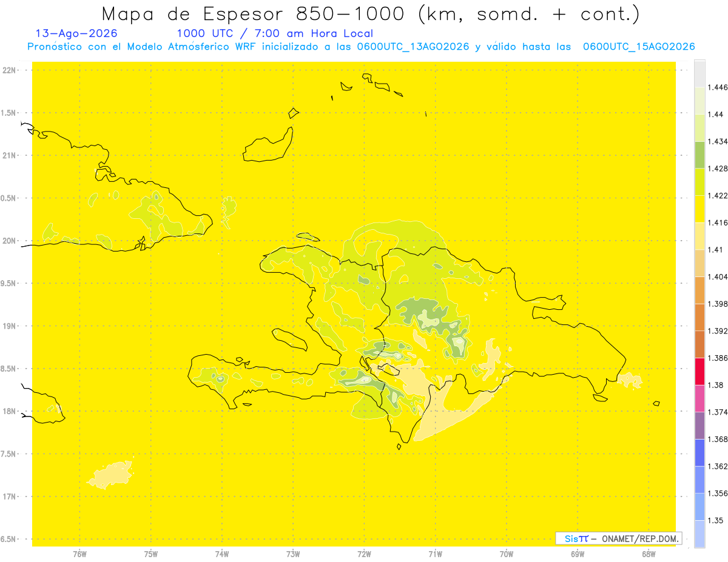Pick the blue swatch between 1.362 and 1.368
The image size is (728, 562).
coord(699,452)
